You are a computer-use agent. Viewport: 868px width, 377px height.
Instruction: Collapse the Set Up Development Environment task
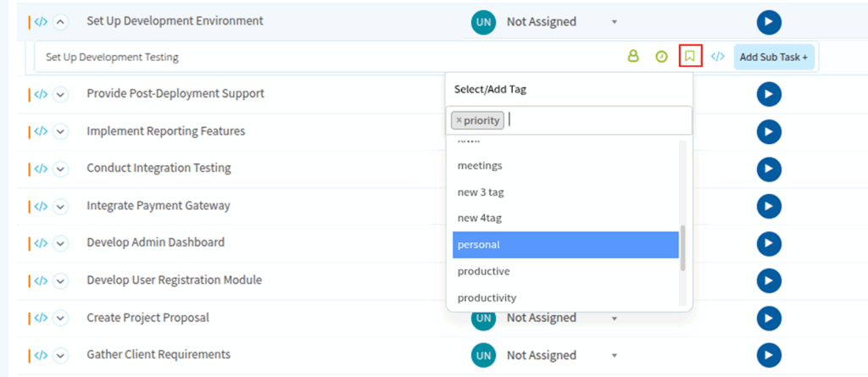click(x=60, y=22)
